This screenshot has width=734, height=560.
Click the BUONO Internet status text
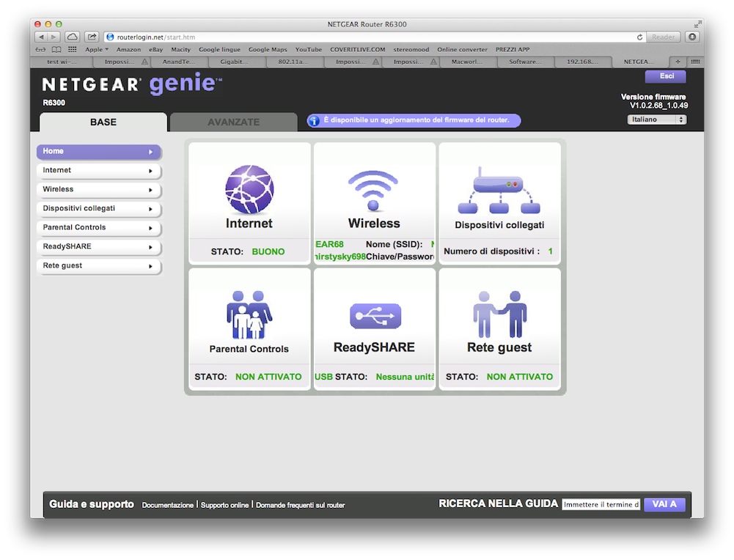[x=268, y=251]
